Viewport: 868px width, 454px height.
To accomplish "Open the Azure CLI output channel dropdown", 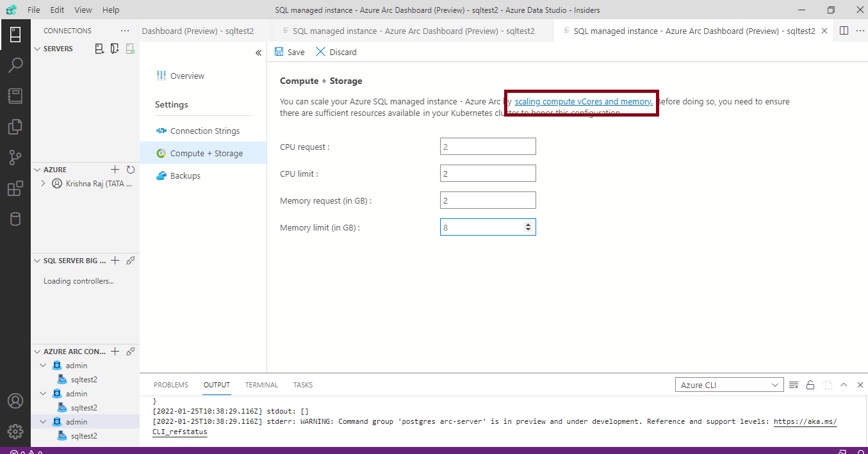I will click(729, 384).
